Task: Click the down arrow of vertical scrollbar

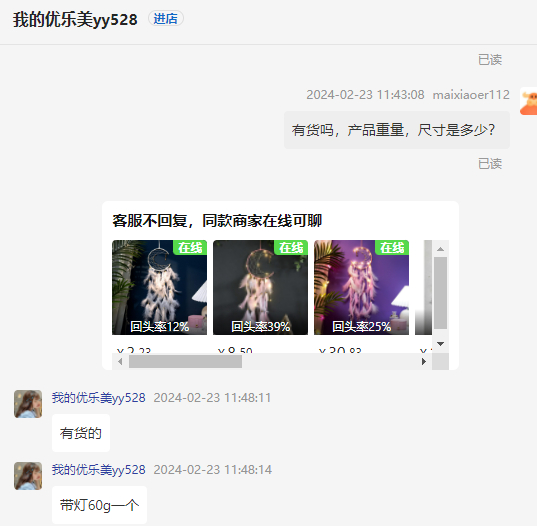Action: pos(440,343)
